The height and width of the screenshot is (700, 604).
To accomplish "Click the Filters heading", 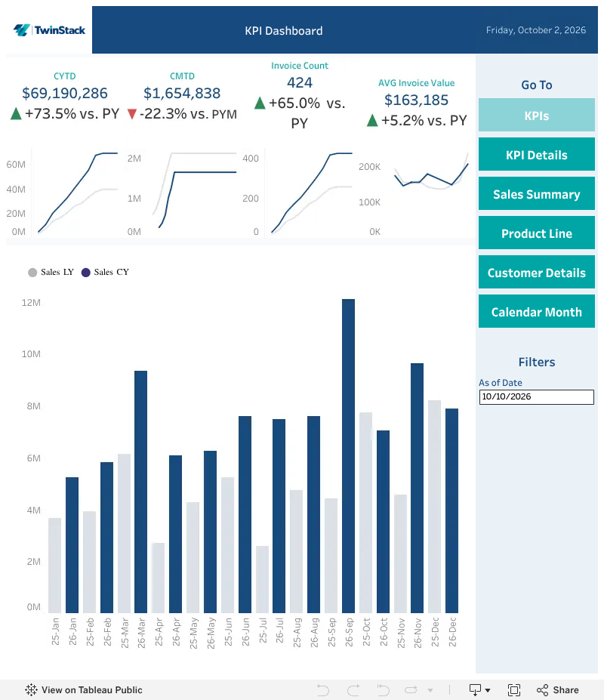I will click(x=537, y=362).
